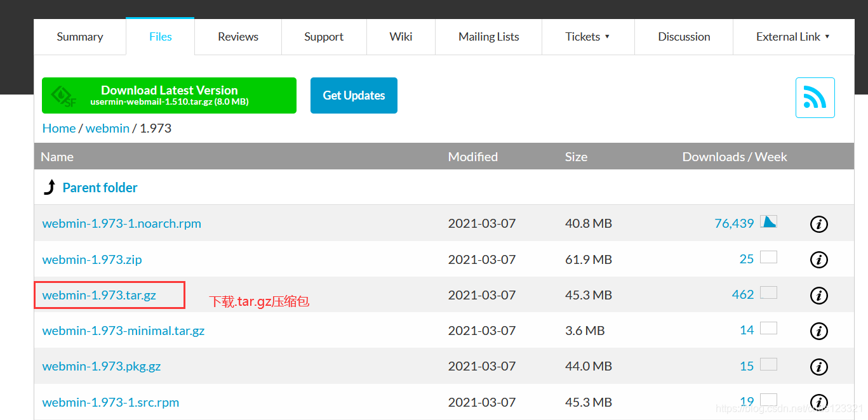Sort by Downloads / Week header
The width and height of the screenshot is (868, 420).
735,157
